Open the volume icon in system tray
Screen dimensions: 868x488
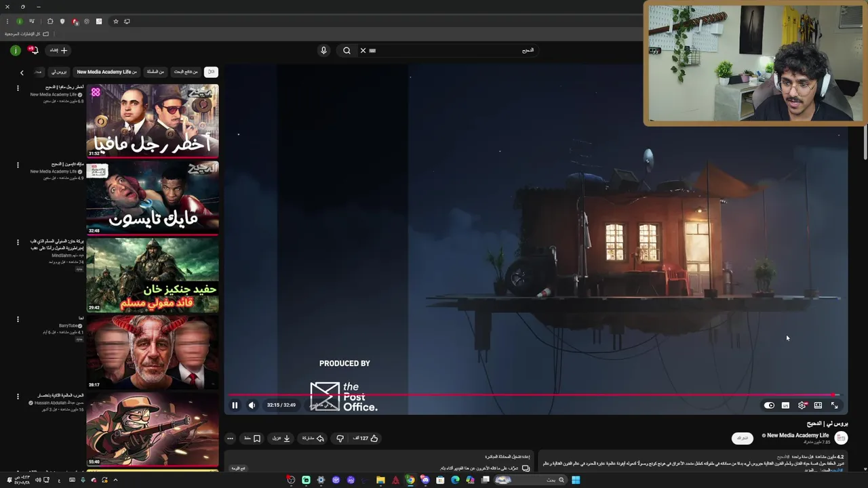38,480
